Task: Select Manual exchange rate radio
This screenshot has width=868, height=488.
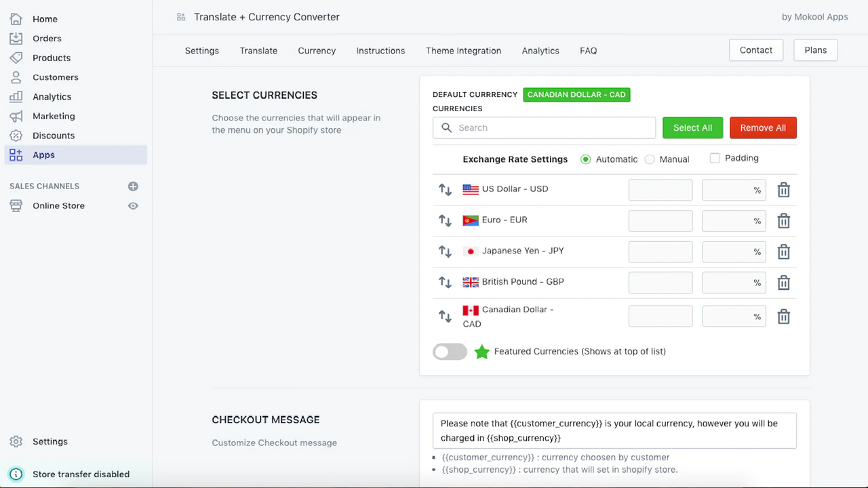Action: (x=650, y=159)
